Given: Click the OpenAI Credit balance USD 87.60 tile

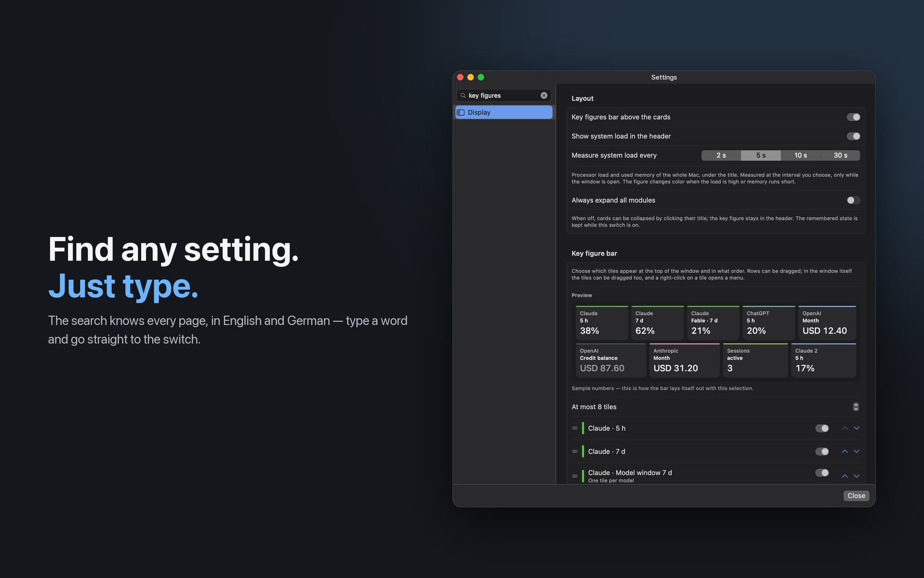Looking at the screenshot, I should [x=611, y=361].
